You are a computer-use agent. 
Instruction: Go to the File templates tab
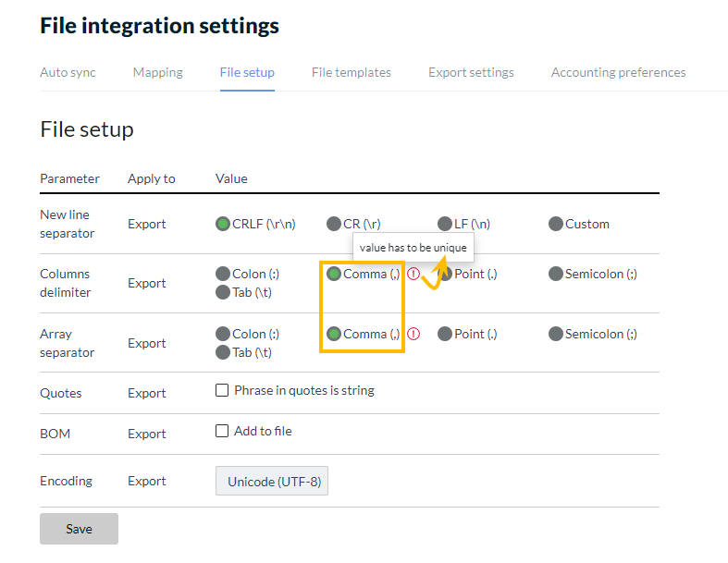coord(351,72)
